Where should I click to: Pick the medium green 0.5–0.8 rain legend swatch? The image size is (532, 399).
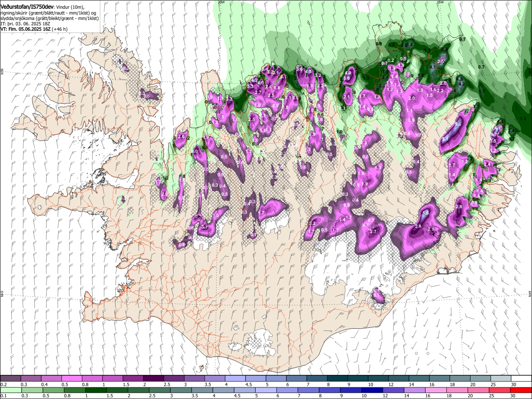[x=53, y=390]
